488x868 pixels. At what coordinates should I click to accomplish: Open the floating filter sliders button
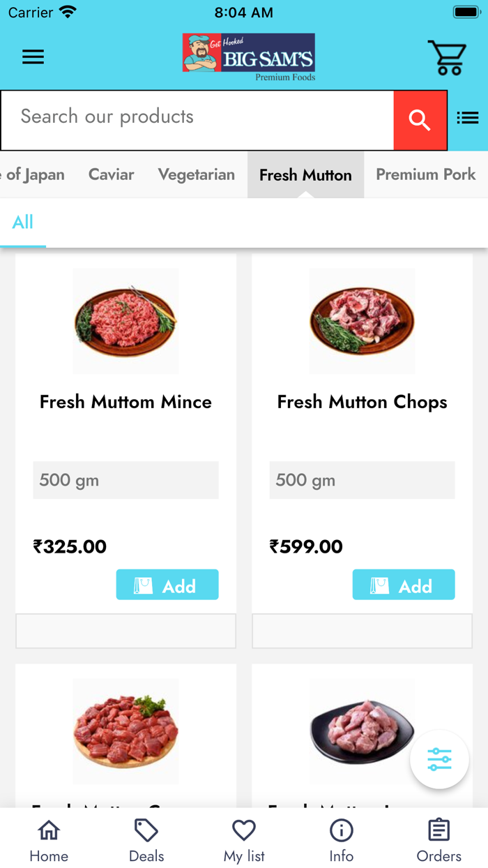click(439, 759)
